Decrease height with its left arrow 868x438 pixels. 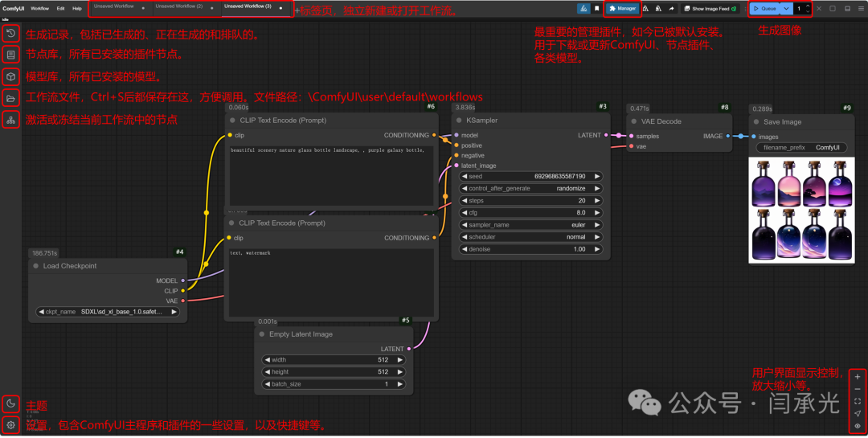(268, 372)
